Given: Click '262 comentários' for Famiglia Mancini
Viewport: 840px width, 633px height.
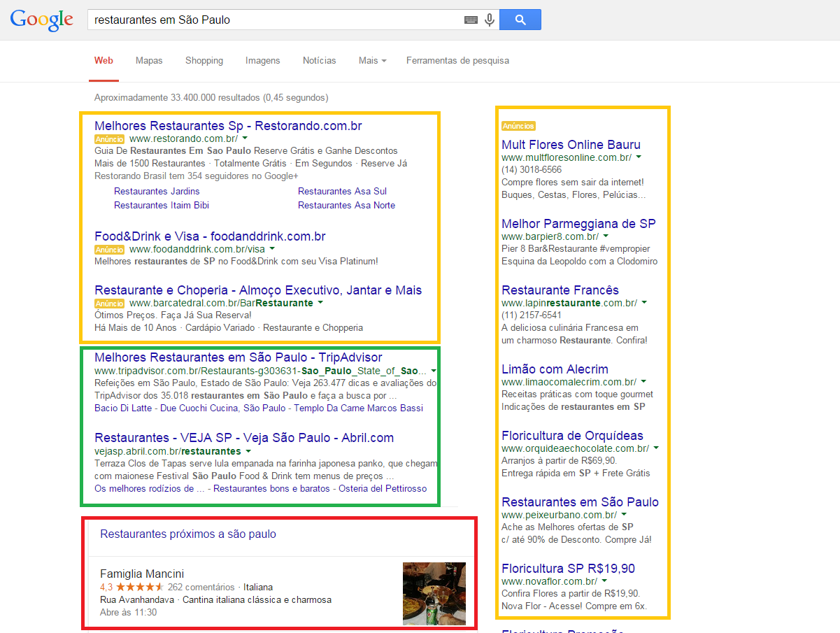Looking at the screenshot, I should (201, 587).
